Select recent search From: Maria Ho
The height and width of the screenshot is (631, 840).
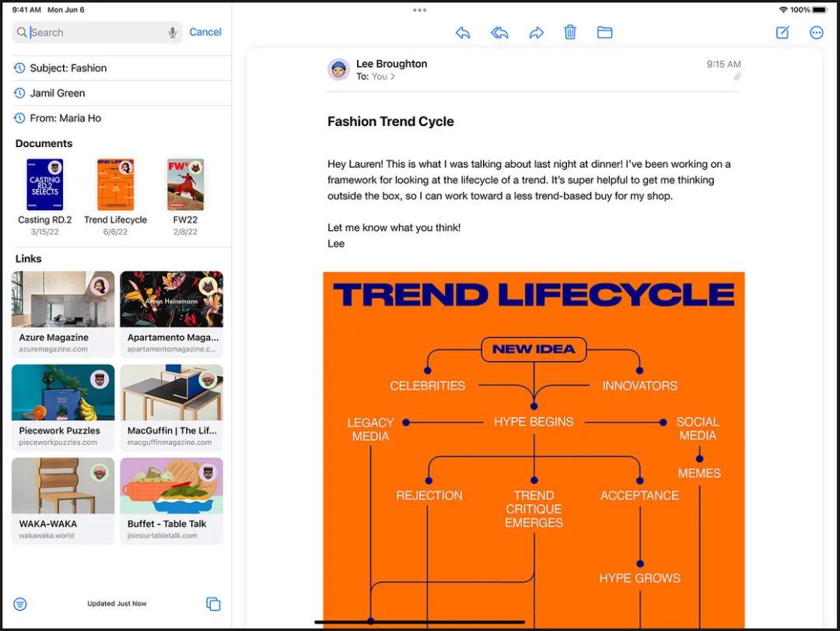pos(121,118)
